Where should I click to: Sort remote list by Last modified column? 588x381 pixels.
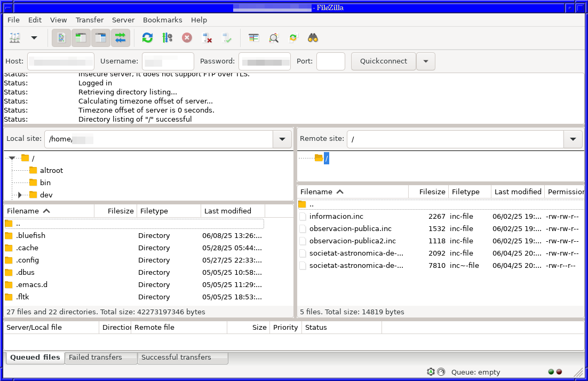tap(518, 192)
